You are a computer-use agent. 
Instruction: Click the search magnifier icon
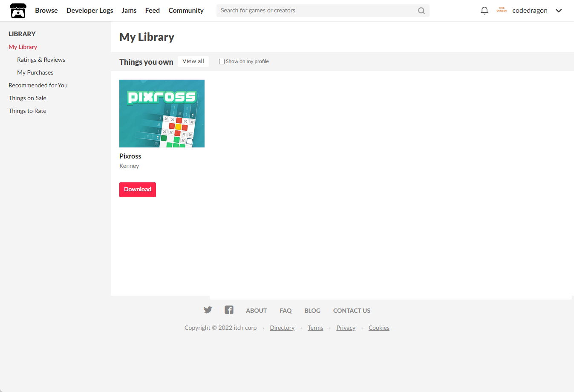[421, 11]
